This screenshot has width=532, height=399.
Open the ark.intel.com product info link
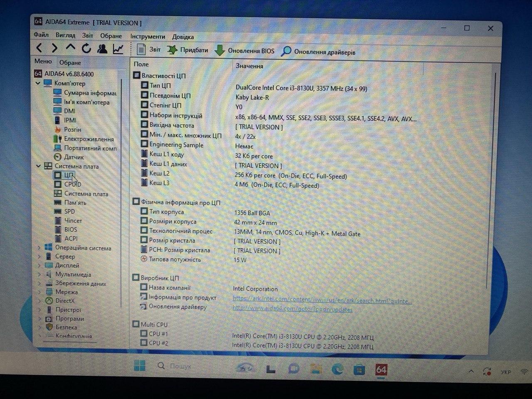coord(322,300)
